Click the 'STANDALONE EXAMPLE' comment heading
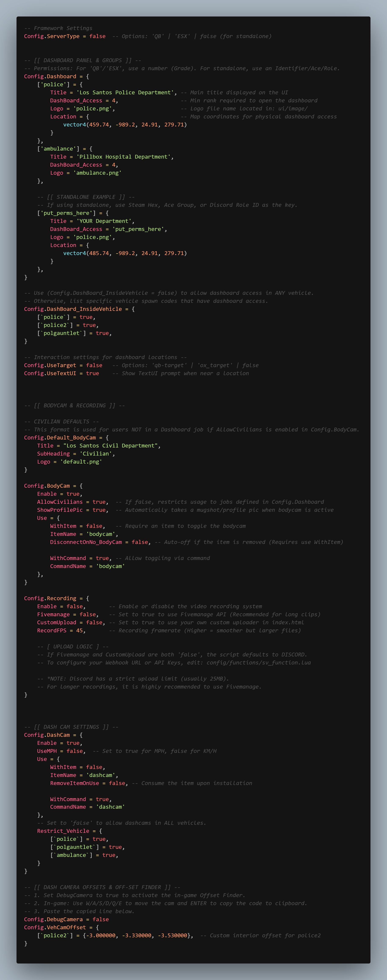 click(x=86, y=197)
